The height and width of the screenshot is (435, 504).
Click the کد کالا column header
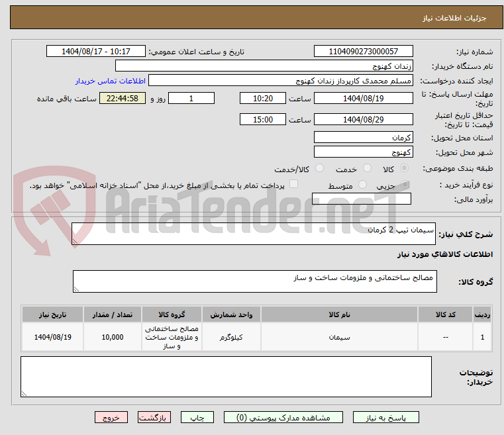click(x=445, y=314)
